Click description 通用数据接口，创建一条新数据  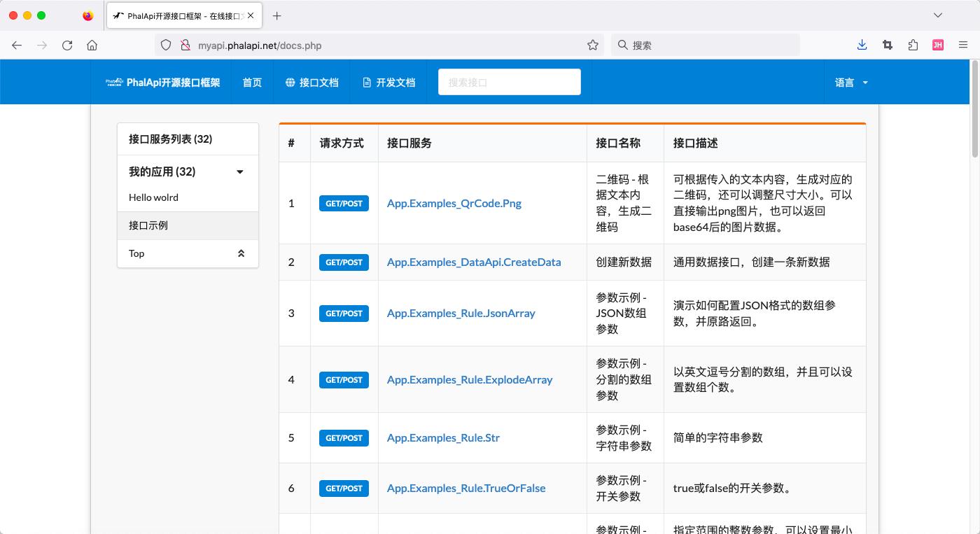tap(751, 262)
